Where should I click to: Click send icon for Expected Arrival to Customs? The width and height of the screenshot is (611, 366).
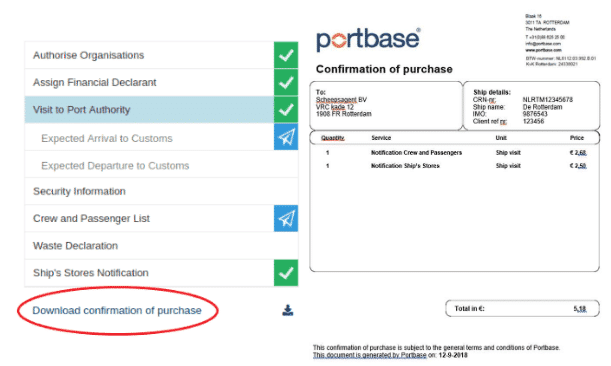(286, 137)
